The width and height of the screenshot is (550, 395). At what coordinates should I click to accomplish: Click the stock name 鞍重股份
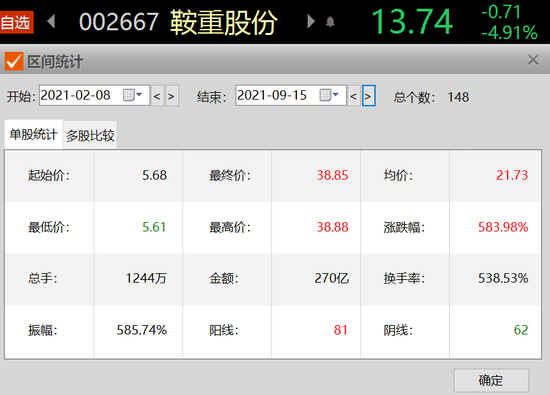[x=224, y=22]
